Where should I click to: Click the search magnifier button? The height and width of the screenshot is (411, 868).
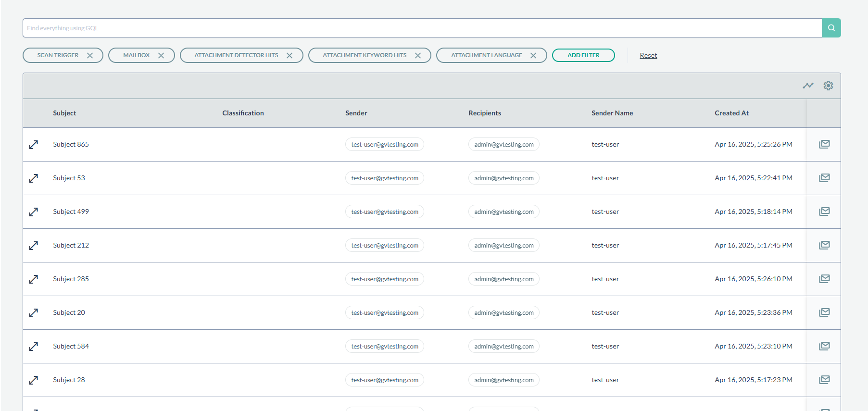(x=831, y=28)
